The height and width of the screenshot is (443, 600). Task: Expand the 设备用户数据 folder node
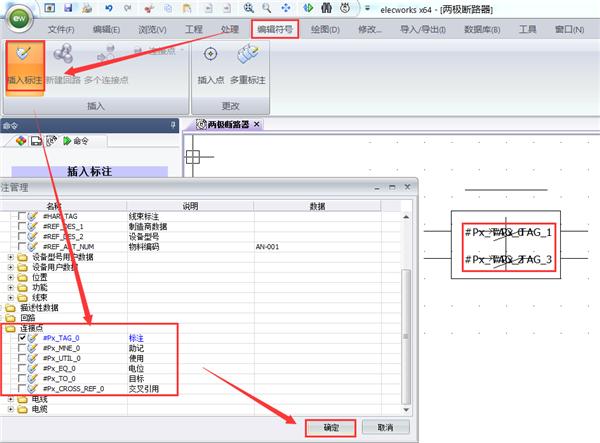click(x=11, y=267)
